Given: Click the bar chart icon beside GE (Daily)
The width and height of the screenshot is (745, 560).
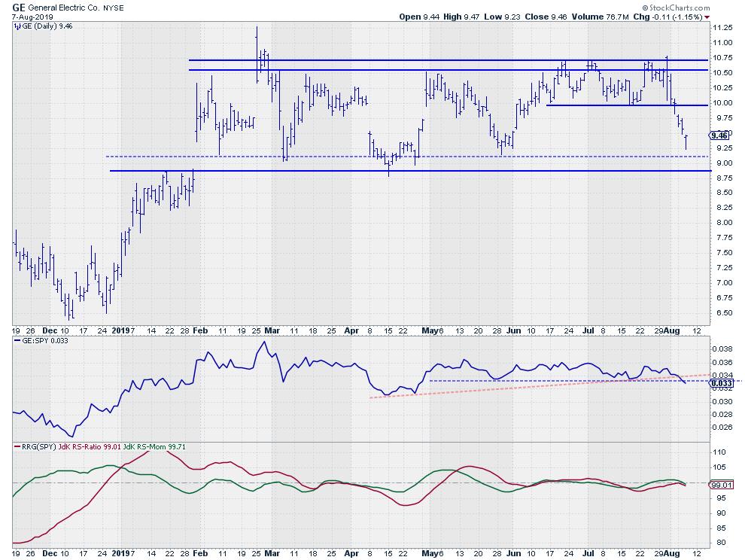Looking at the screenshot, I should (17, 26).
